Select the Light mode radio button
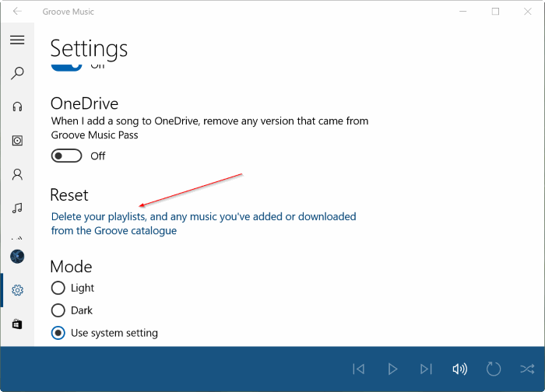The image size is (545, 392). coord(58,288)
